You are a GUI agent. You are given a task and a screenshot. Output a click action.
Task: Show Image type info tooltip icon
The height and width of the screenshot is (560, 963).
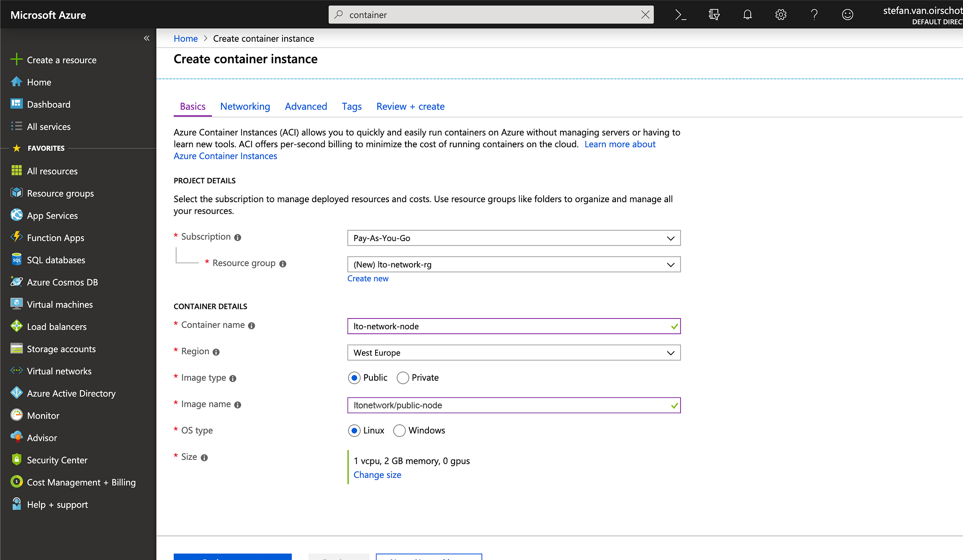233,379
